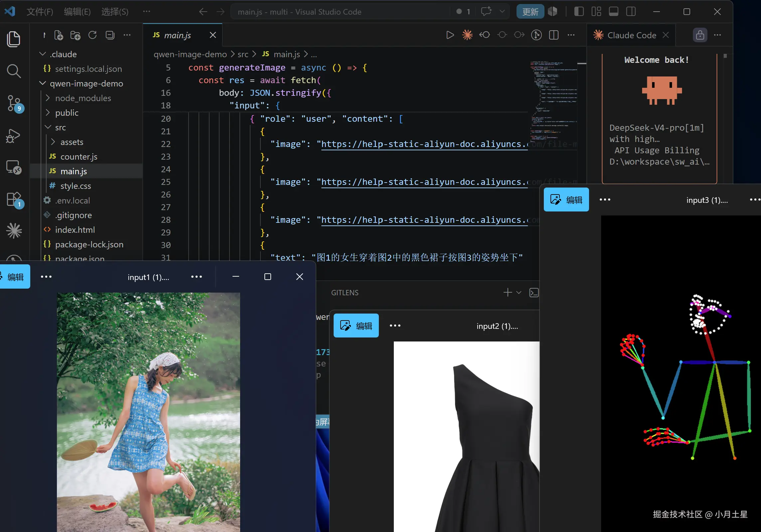Open the 选择(S) menu
This screenshot has height=532, width=761.
(x=115, y=12)
